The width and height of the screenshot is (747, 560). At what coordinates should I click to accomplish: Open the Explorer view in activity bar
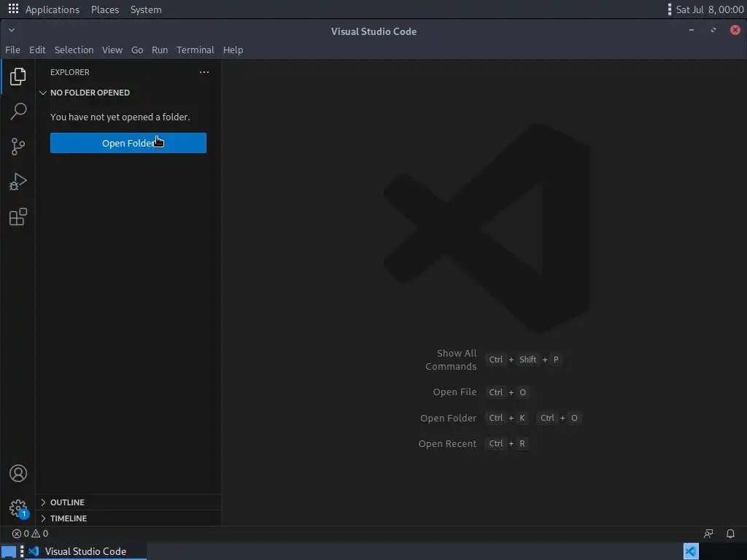click(18, 76)
